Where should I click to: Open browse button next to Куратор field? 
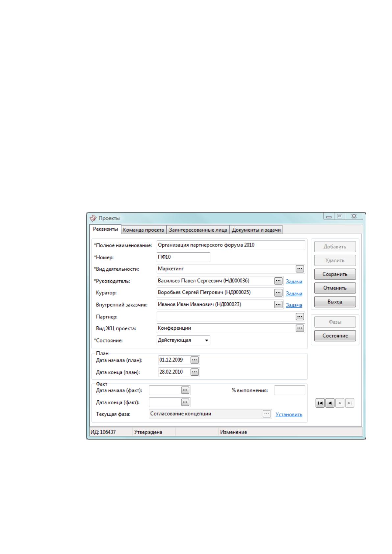pos(278,292)
